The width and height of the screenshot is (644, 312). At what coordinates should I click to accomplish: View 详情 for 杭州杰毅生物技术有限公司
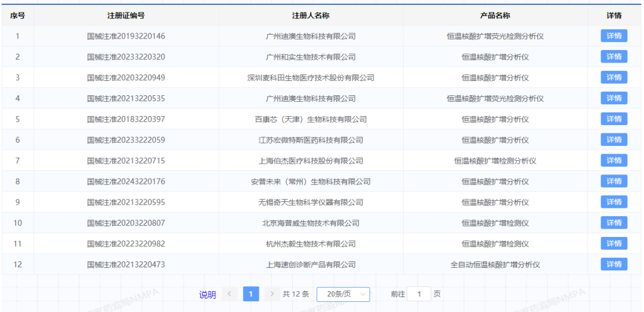coord(614,244)
